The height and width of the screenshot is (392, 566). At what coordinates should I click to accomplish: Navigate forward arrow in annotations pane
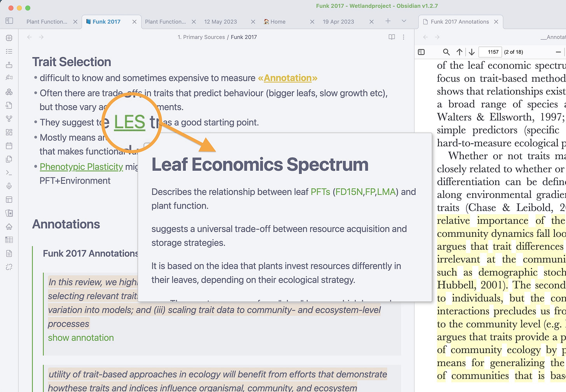437,37
